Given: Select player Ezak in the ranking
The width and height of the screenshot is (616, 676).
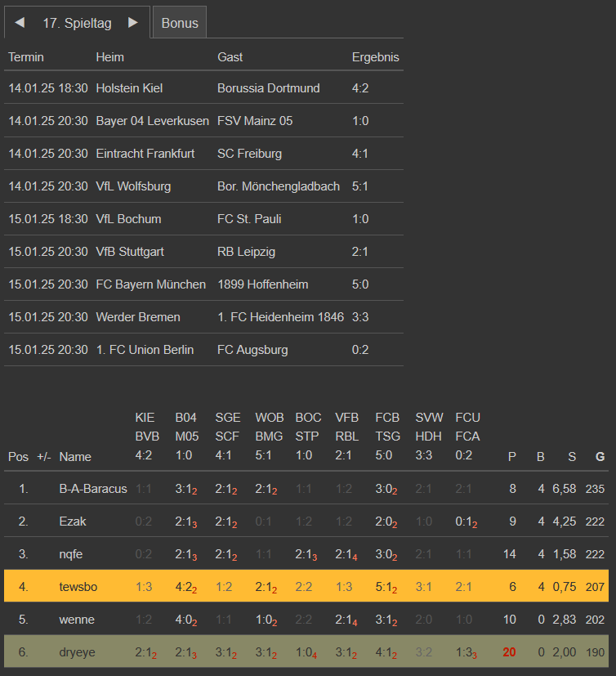Looking at the screenshot, I should 73,522.
